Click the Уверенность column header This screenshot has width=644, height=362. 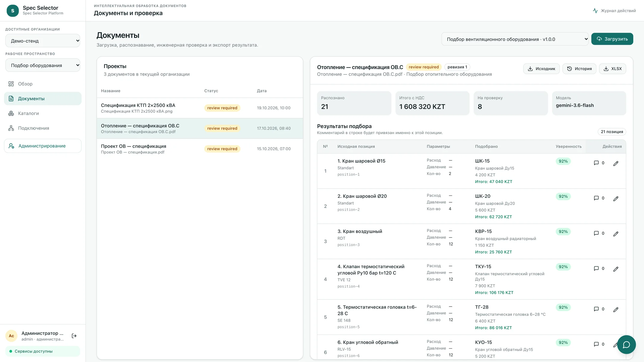pos(569,146)
